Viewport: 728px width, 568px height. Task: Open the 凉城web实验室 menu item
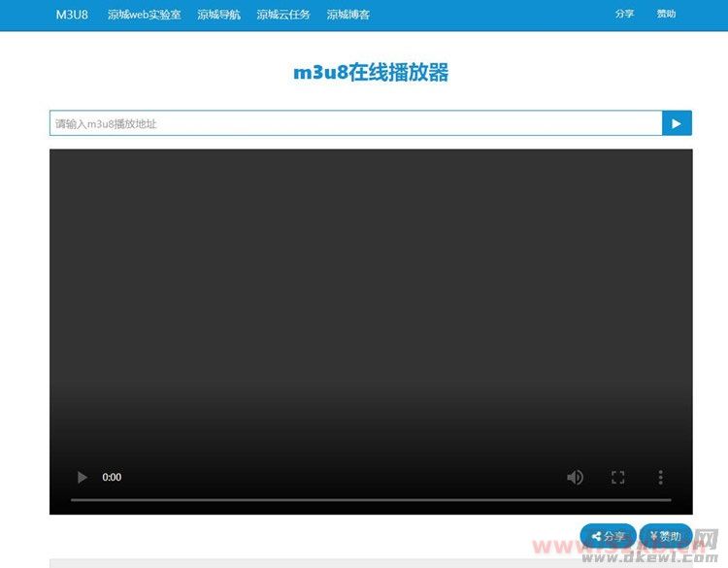pos(144,15)
